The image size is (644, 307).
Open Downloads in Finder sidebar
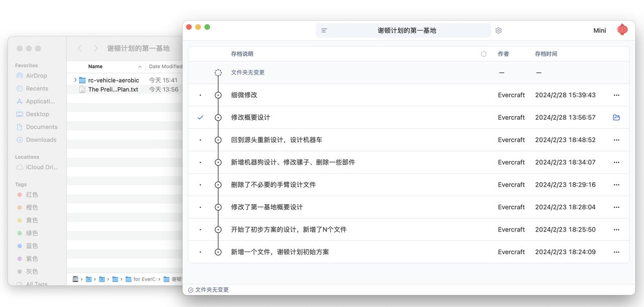tap(41, 140)
